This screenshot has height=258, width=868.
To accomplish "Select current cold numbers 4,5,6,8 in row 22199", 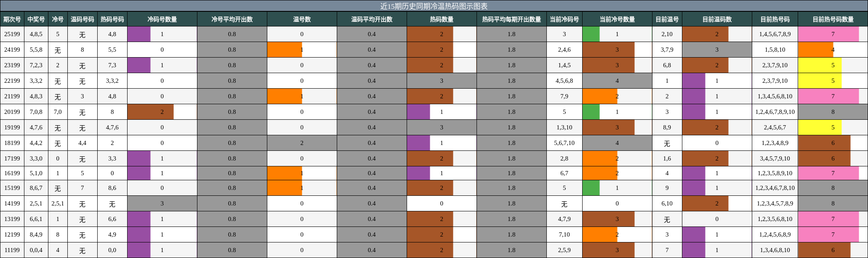I will [x=564, y=81].
